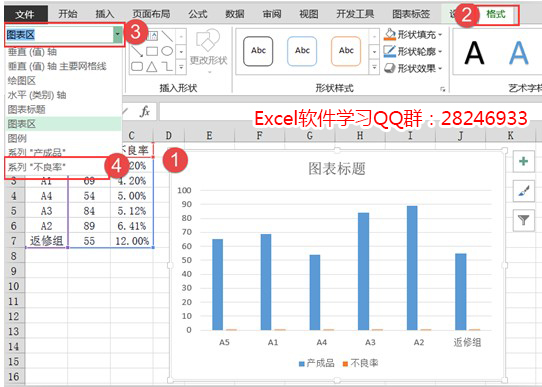Choose 绘图区 in the element list
Image resolution: width=542 pixels, height=387 pixels.
click(x=63, y=81)
